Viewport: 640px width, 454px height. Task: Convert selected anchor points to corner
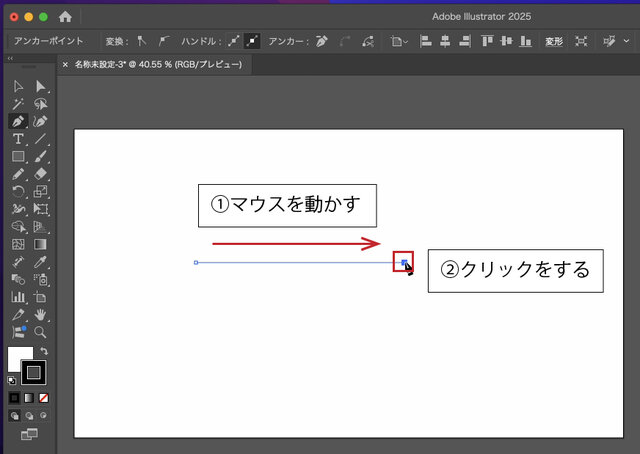point(142,41)
